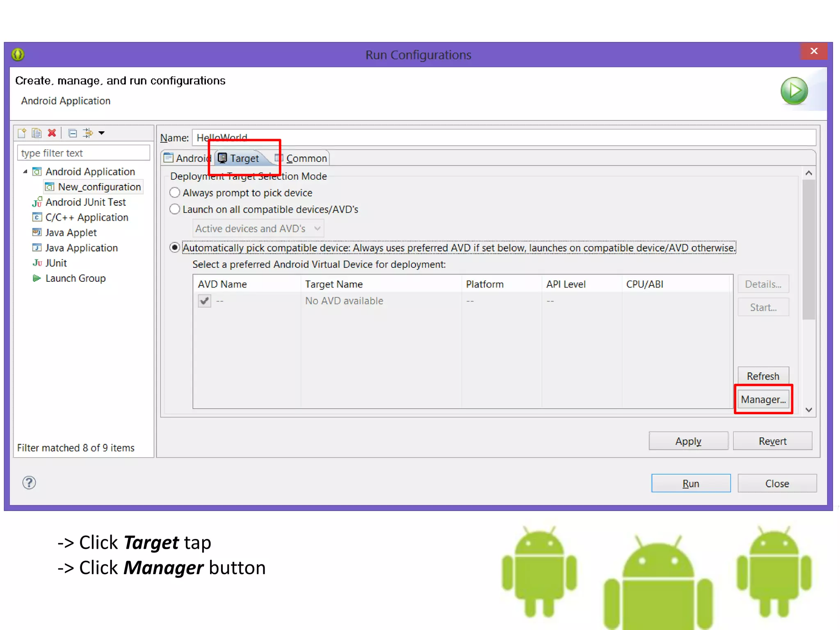Screen dimensions: 840x630
Task: Switch to the Android tab
Action: point(188,158)
